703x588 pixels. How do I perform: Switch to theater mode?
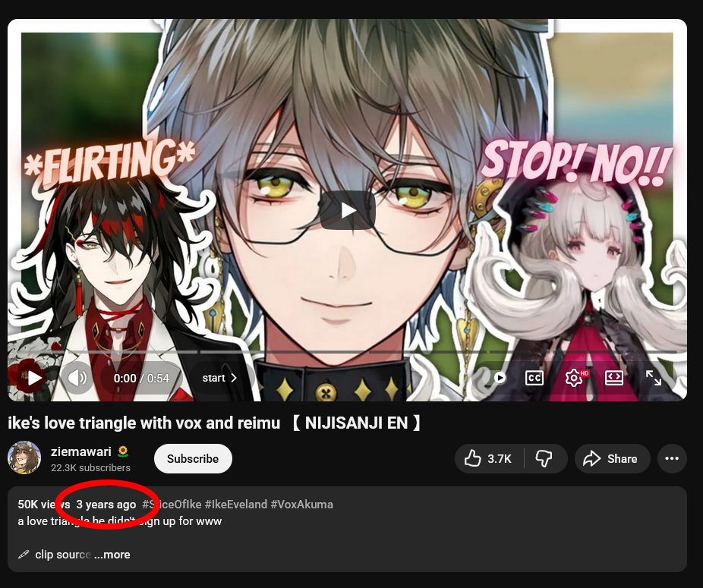click(613, 379)
